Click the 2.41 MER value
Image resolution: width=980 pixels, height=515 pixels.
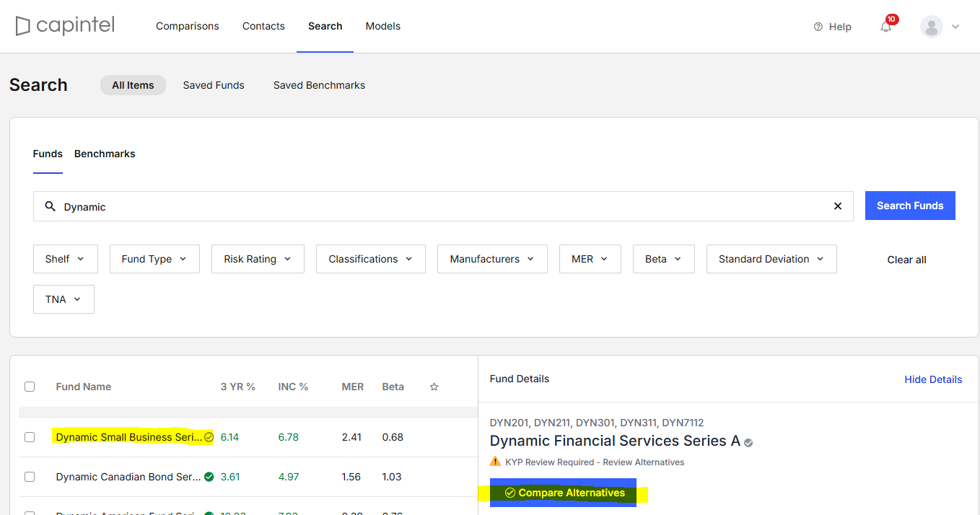(x=352, y=437)
